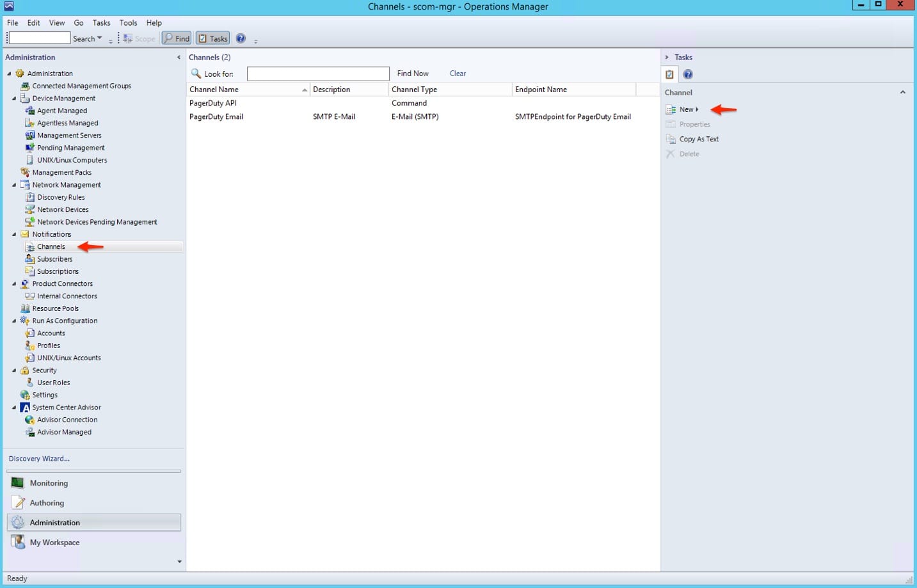Viewport: 917px width, 588px height.
Task: Open the View menu
Action: [57, 22]
